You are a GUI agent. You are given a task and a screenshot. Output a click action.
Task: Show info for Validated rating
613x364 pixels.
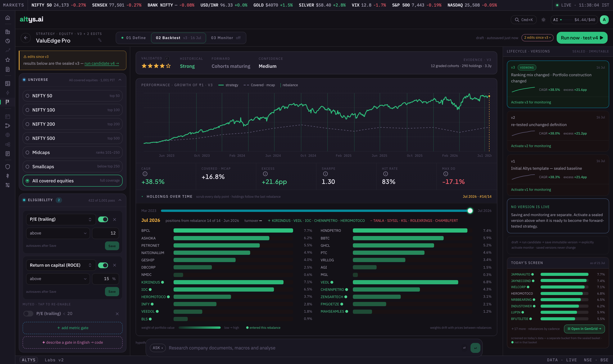click(x=167, y=58)
